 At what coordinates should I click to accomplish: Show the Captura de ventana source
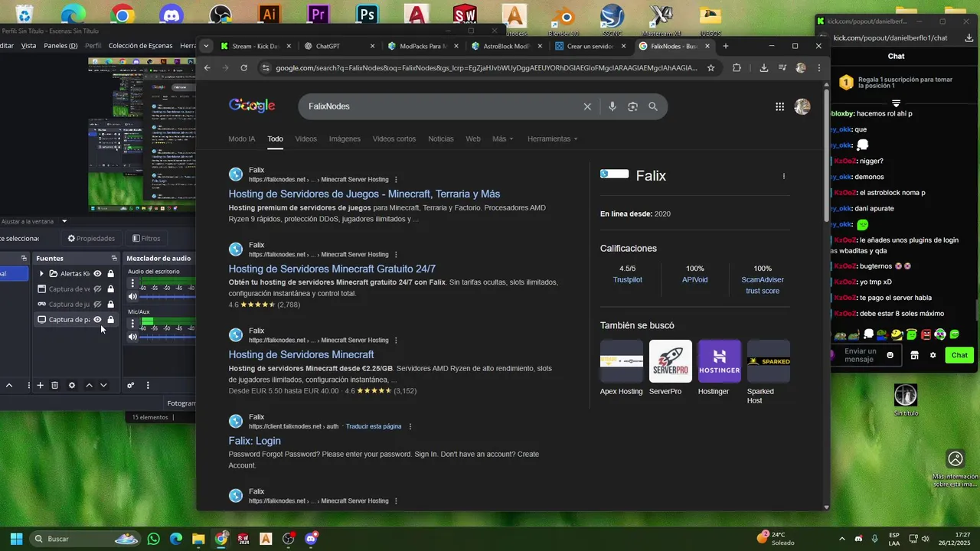(x=97, y=289)
